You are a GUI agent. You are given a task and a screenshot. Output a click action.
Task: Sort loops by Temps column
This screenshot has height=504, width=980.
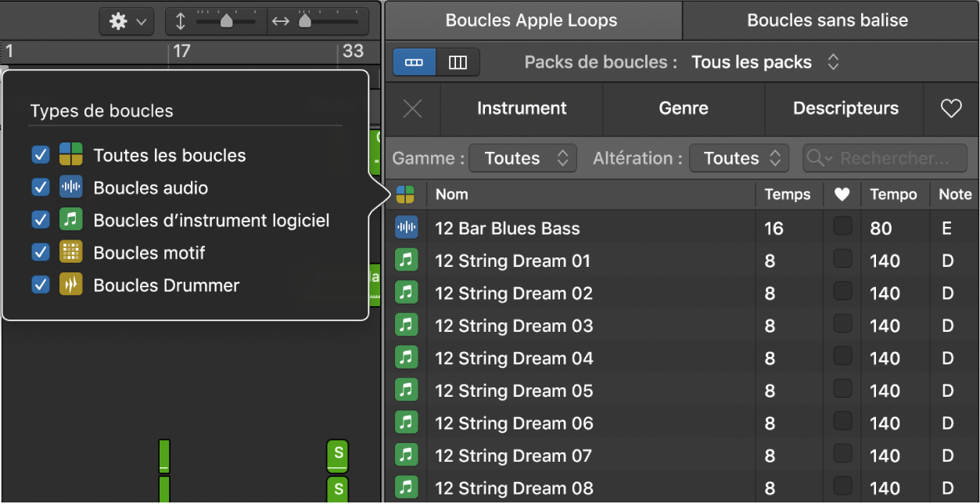tap(788, 195)
